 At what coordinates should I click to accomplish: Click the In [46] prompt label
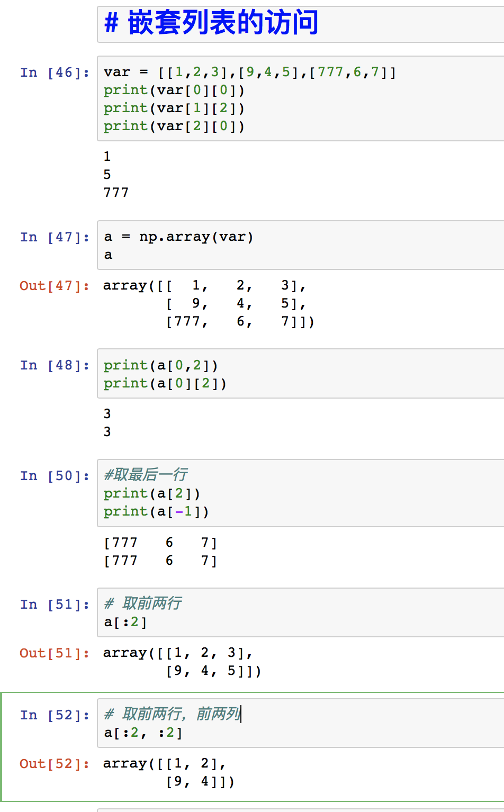[55, 73]
